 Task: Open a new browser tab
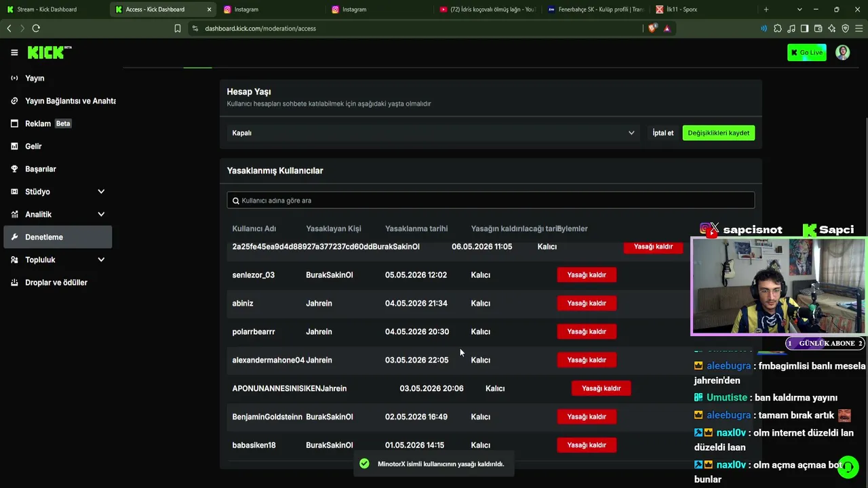(766, 9)
